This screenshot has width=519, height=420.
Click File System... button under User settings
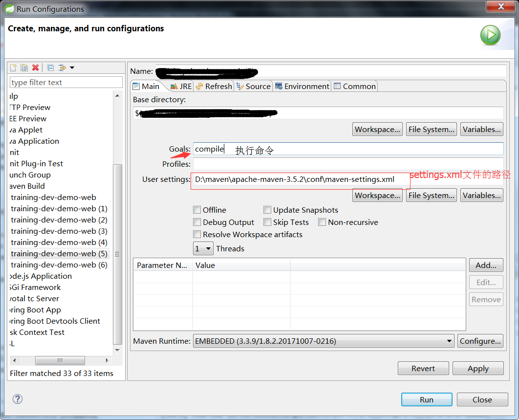pos(432,195)
